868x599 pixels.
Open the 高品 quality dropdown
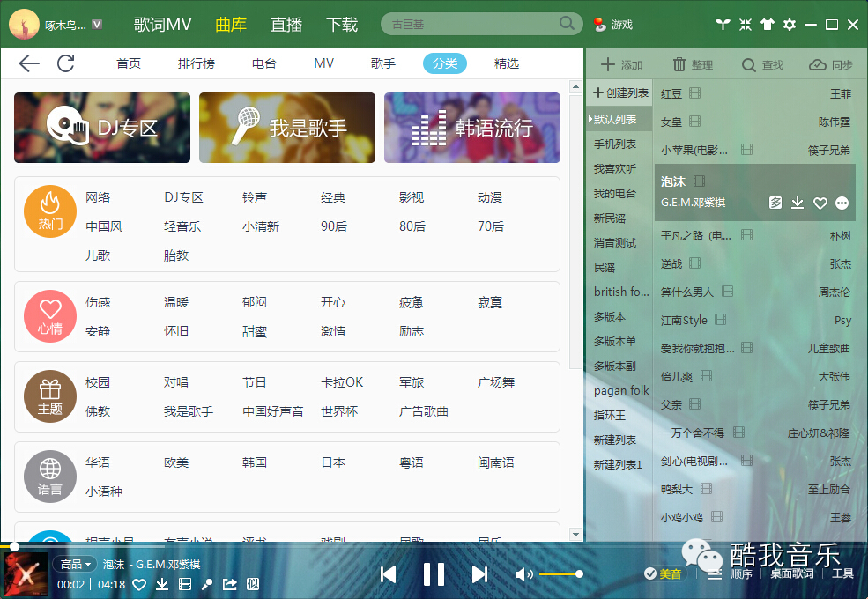click(75, 564)
